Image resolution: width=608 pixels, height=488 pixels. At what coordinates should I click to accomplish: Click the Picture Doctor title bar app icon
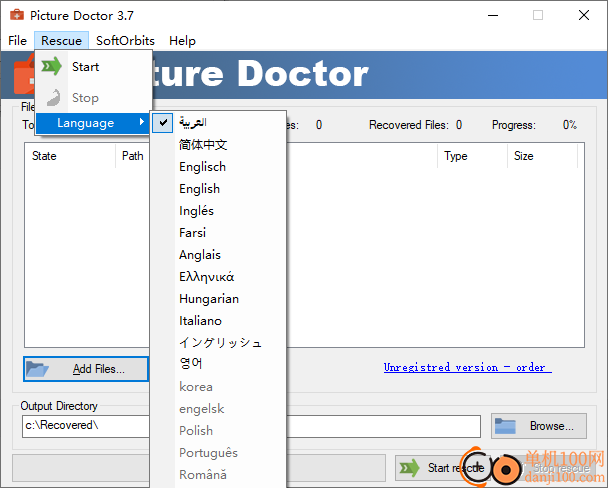point(17,16)
